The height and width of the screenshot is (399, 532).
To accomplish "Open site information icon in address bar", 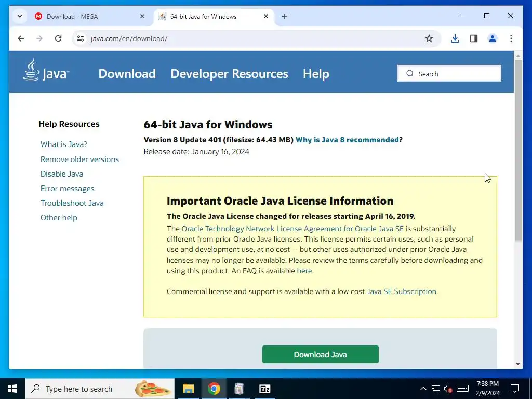I will (81, 38).
